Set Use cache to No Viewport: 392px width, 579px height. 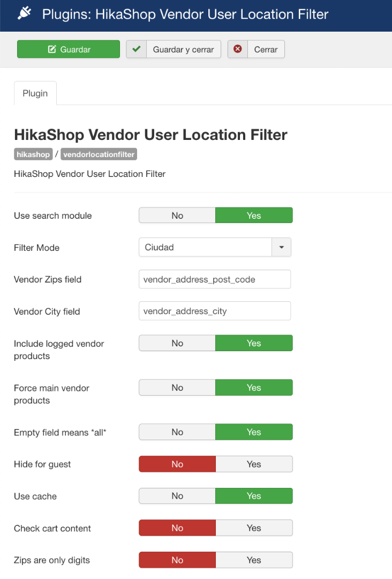(177, 496)
